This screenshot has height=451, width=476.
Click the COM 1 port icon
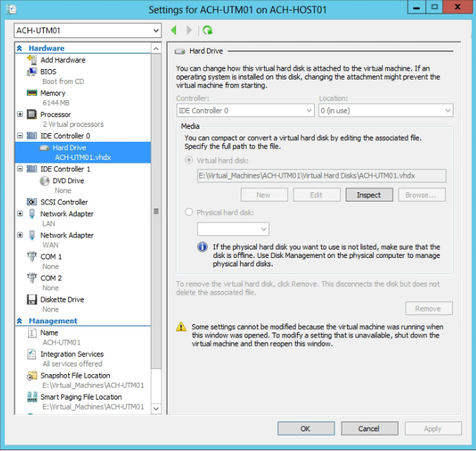coord(32,257)
